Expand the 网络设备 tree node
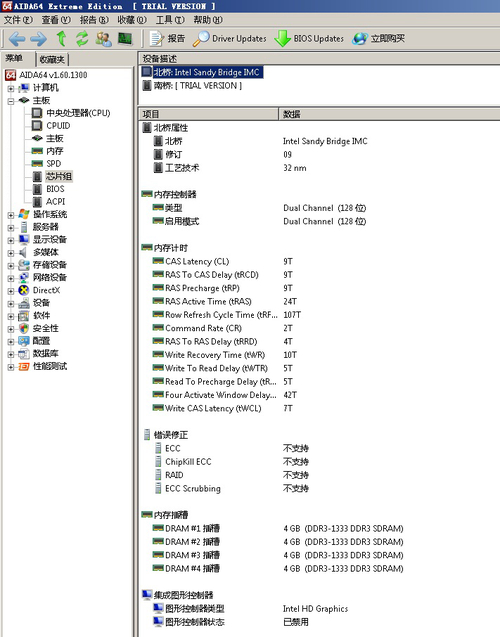This screenshot has height=637, width=500. coord(11,278)
